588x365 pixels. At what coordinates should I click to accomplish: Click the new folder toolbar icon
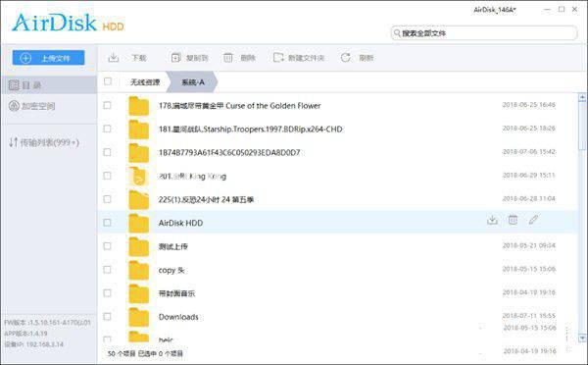[x=278, y=58]
